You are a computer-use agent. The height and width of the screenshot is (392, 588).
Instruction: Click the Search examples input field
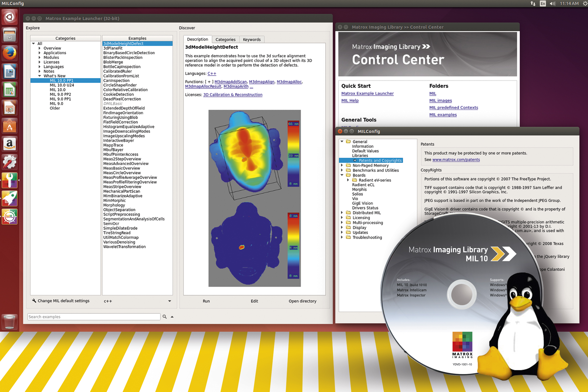click(x=93, y=317)
